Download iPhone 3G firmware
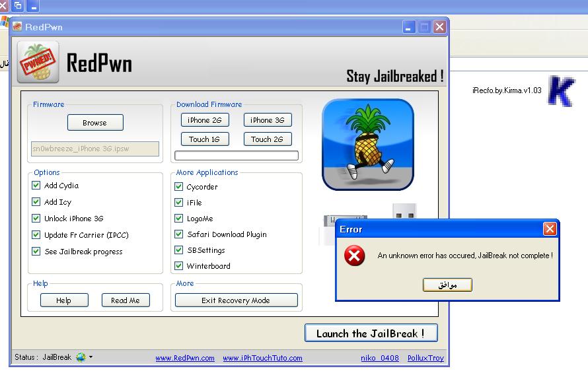This screenshot has width=588, height=381. 268,120
